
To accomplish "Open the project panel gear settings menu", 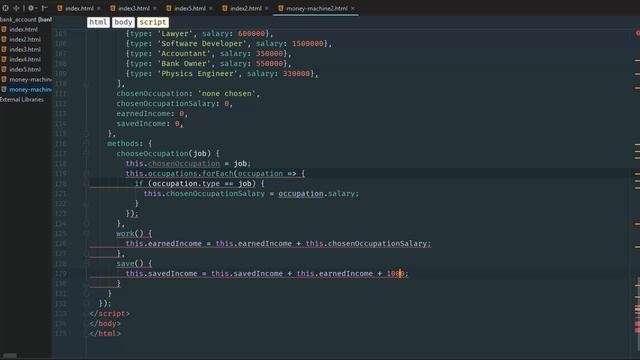I will click(31, 8).
